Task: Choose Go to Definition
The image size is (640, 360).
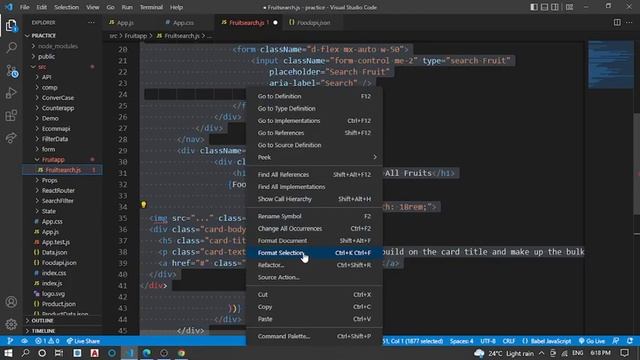Action: [314, 96]
